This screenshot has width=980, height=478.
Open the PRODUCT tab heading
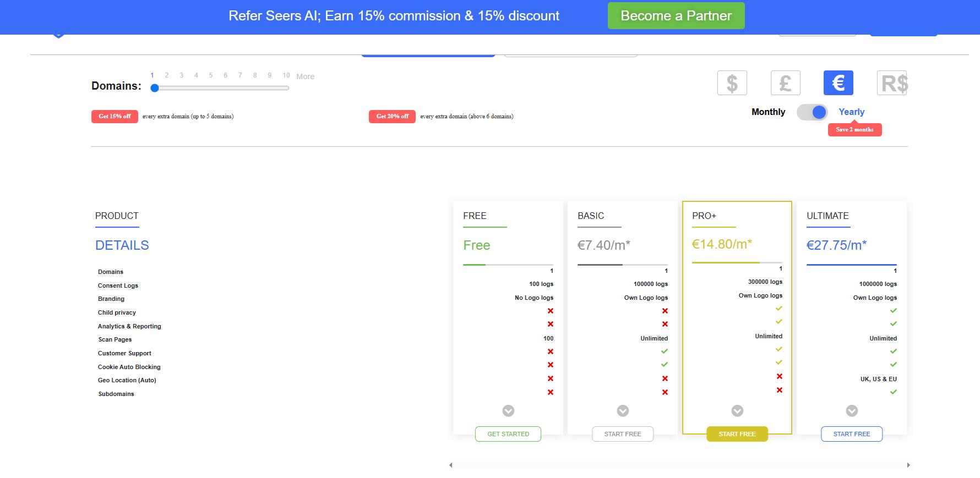point(117,216)
